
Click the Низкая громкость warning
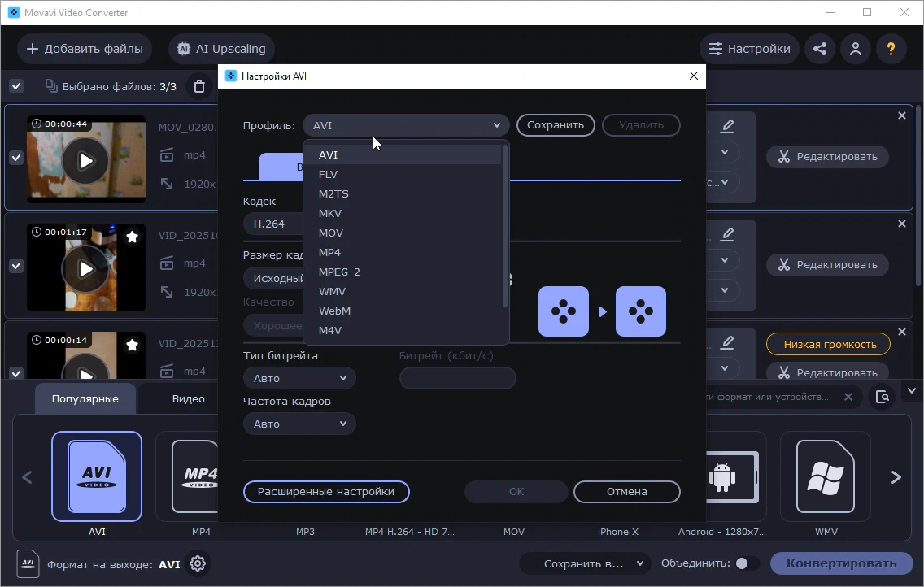pos(828,345)
